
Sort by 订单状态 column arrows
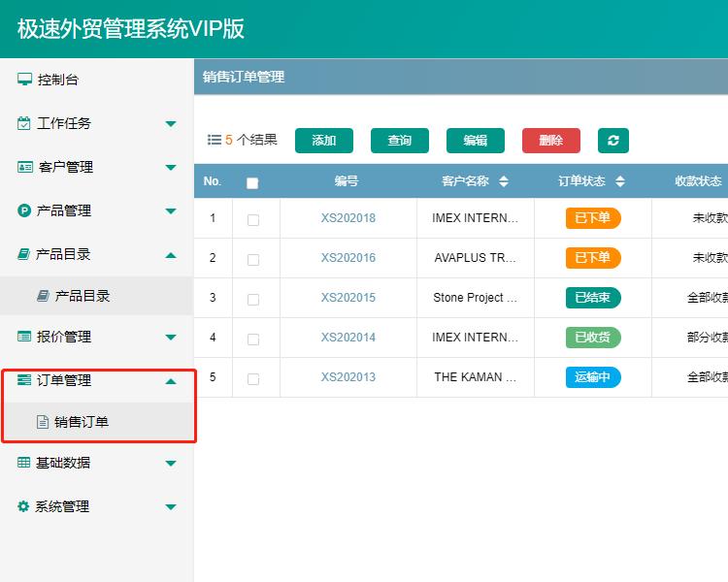(620, 181)
